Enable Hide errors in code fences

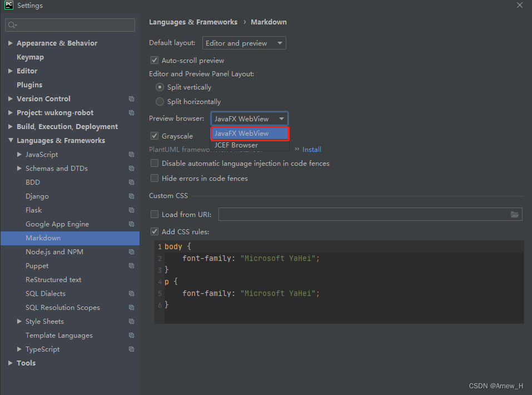154,178
